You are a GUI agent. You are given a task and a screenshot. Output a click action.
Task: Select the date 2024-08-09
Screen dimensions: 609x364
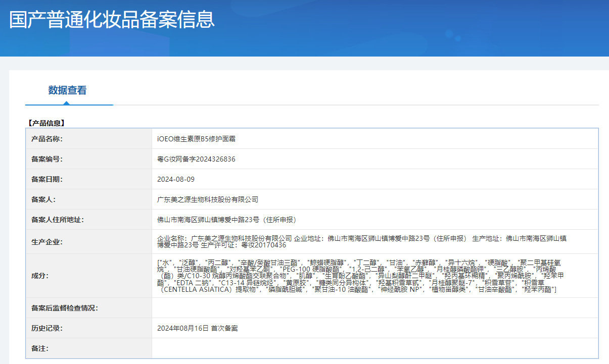click(x=176, y=179)
